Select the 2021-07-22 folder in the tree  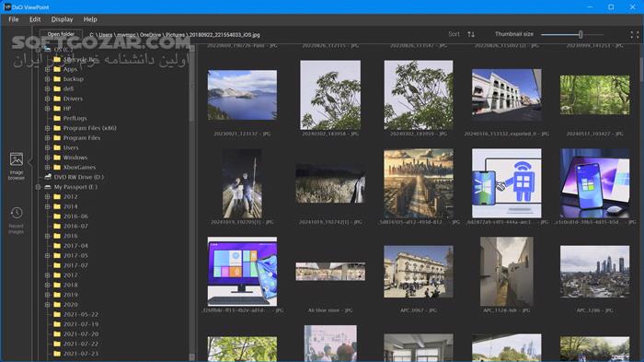coord(81,344)
